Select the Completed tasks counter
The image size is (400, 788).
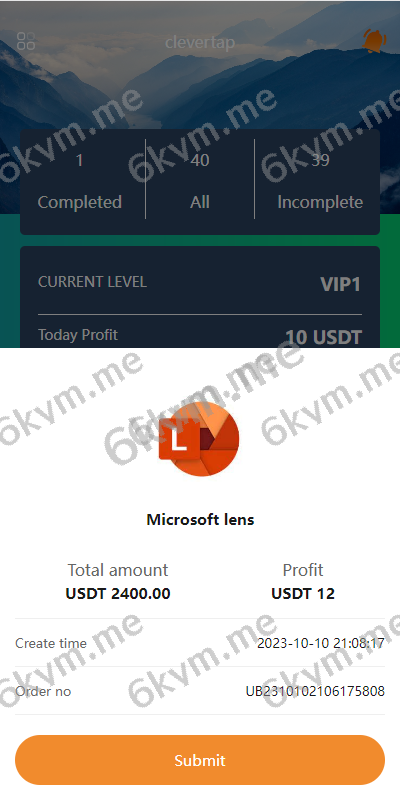(x=79, y=181)
